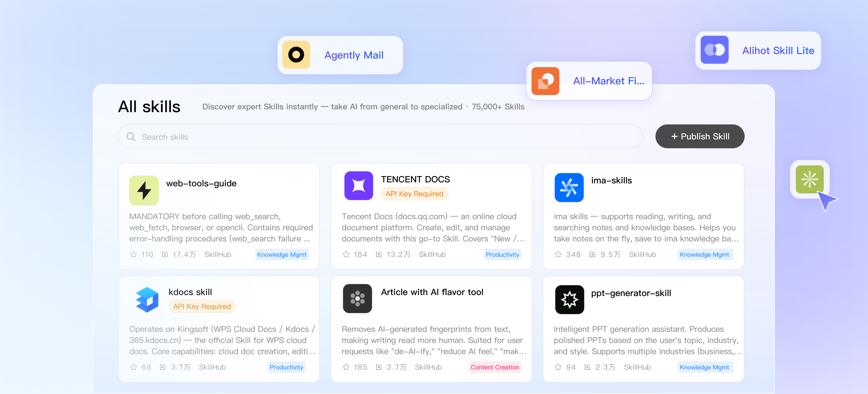The width and height of the screenshot is (868, 394).
Task: Click the '75,000+ Skills' tagline text
Action: pos(498,107)
